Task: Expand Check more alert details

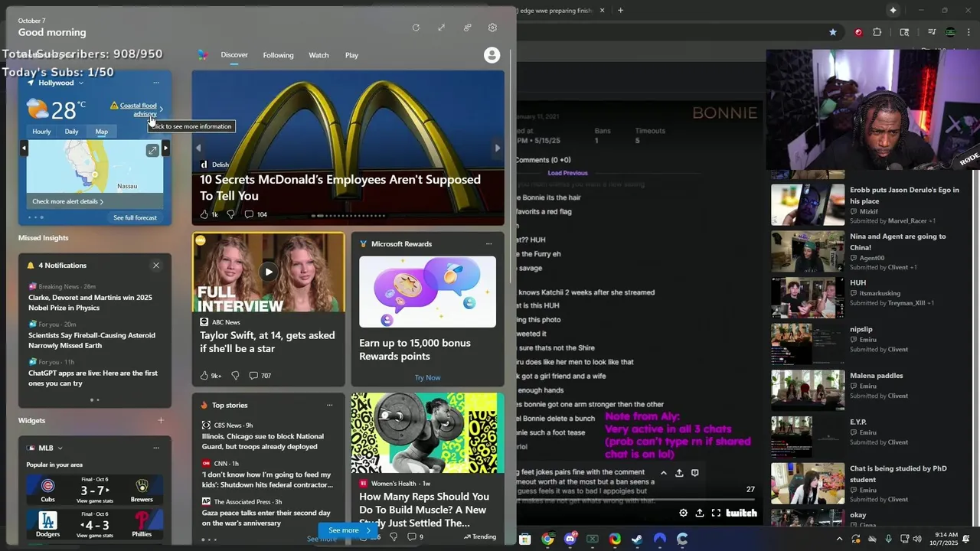Action: click(67, 201)
